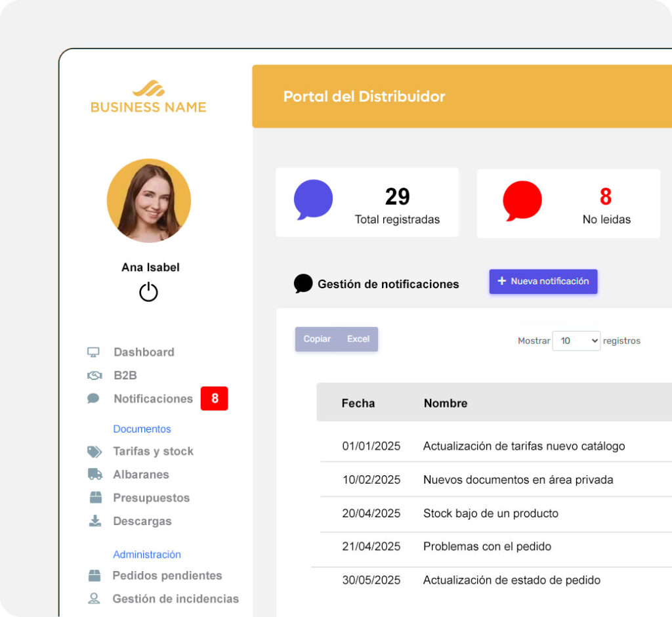Viewport: 672px width, 617px height.
Task: Click the Descargas download icon
Action: click(95, 521)
